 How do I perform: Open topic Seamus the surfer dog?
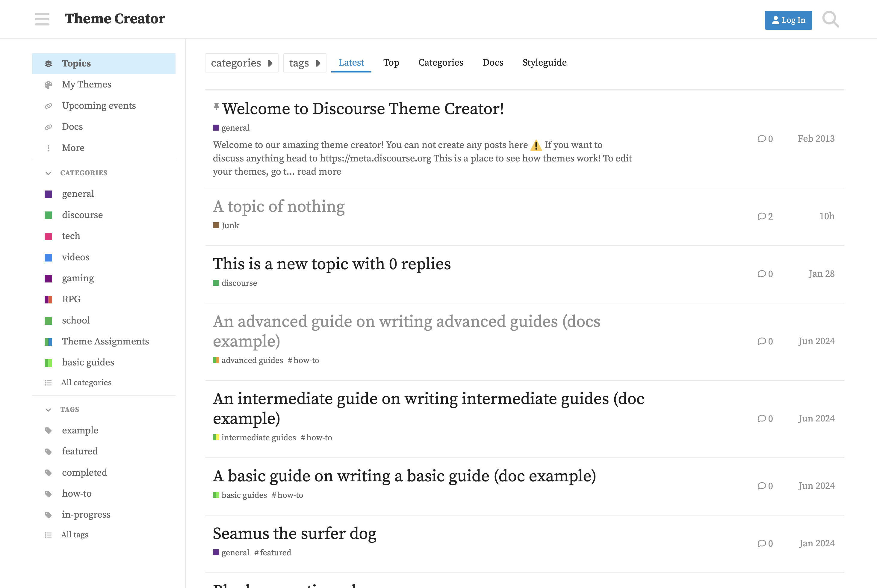tap(295, 533)
